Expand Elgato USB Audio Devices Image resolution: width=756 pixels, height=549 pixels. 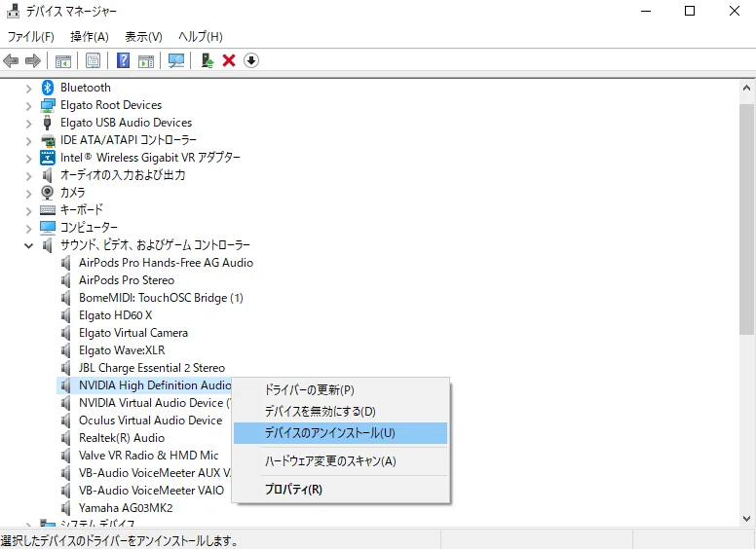click(x=28, y=124)
